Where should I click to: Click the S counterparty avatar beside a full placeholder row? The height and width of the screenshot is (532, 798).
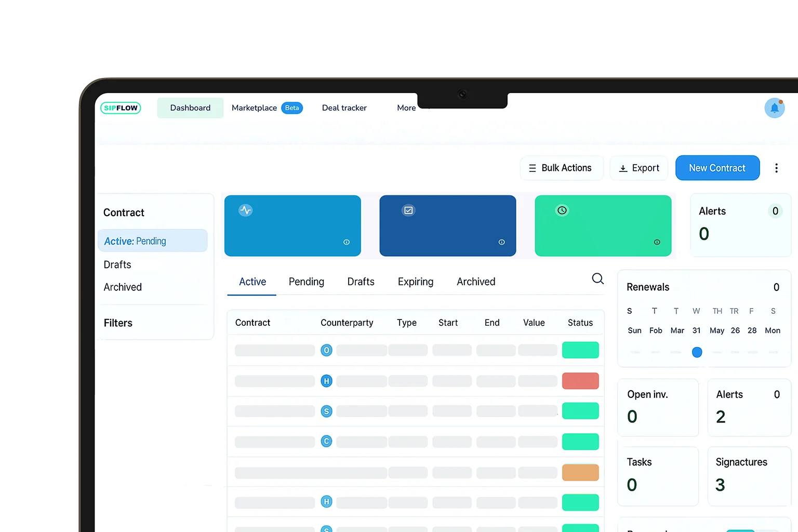point(326,411)
